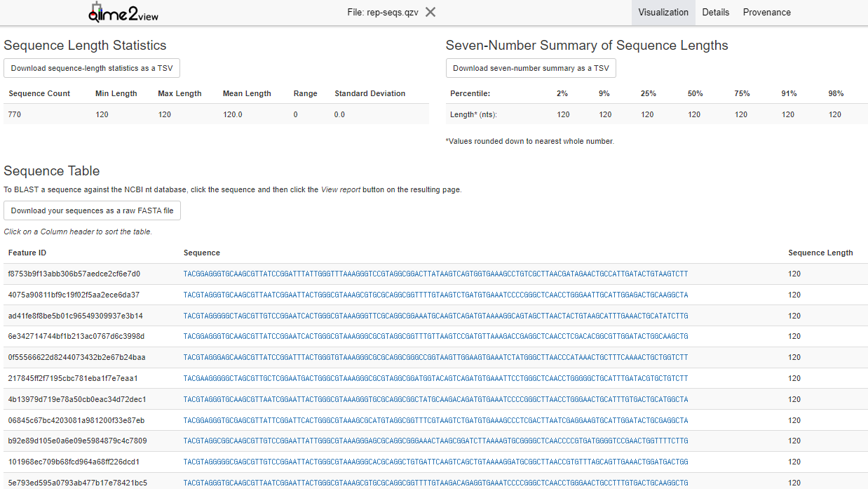This screenshot has width=868, height=489.
Task: Download sequence-length statistics as a TSV
Action: coord(92,68)
